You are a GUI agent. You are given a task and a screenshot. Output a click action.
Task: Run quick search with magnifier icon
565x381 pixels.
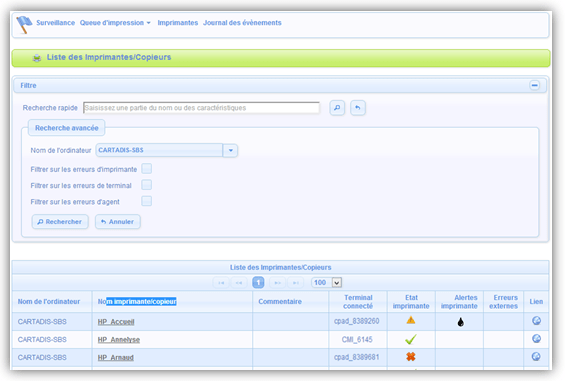pyautogui.click(x=337, y=108)
